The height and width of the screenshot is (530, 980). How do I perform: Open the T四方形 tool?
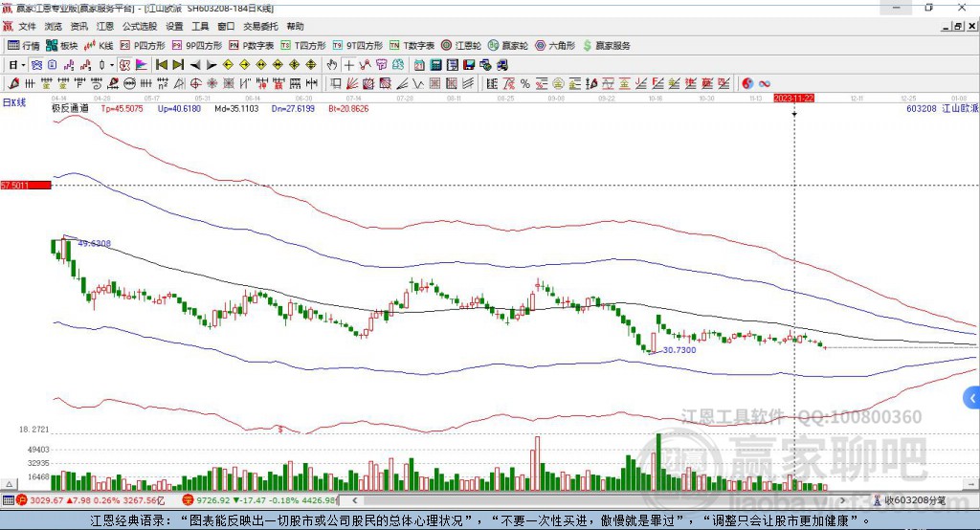[x=303, y=46]
